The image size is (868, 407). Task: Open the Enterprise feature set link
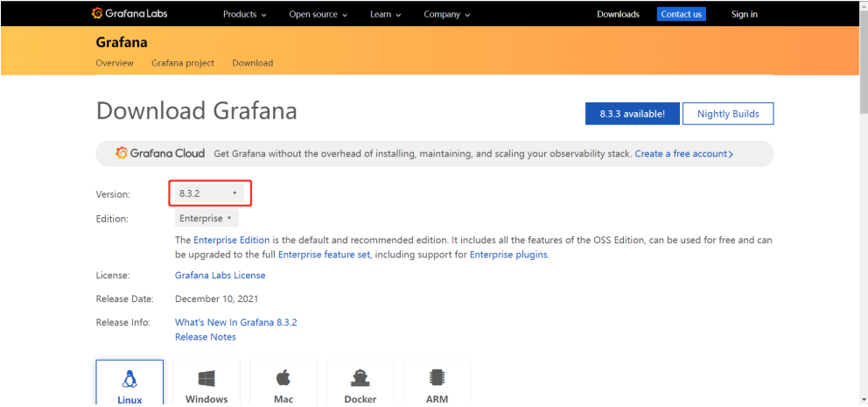pos(326,255)
